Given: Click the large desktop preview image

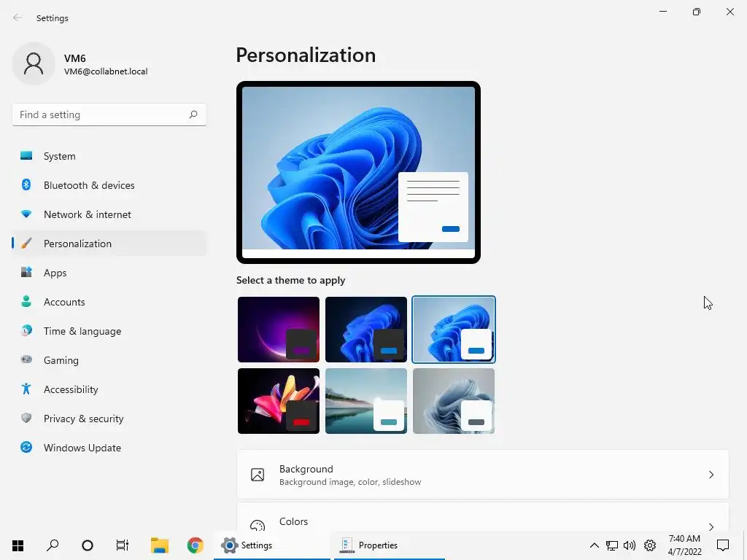Looking at the screenshot, I should point(358,172).
